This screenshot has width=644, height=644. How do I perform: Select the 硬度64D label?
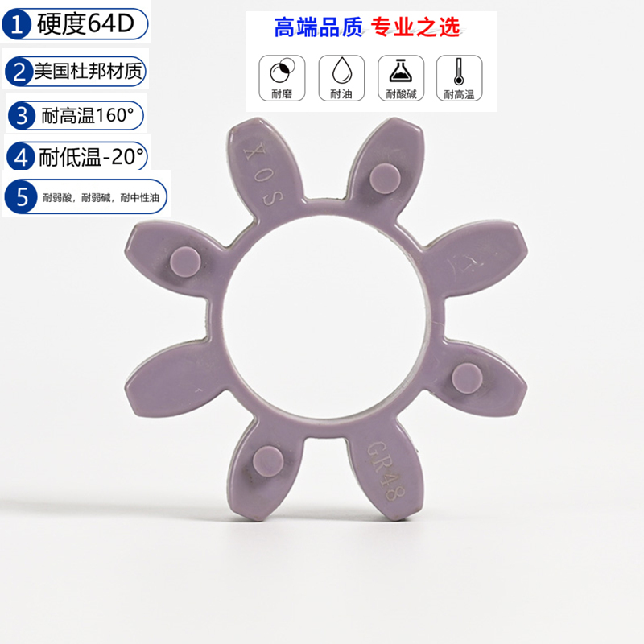85,24
